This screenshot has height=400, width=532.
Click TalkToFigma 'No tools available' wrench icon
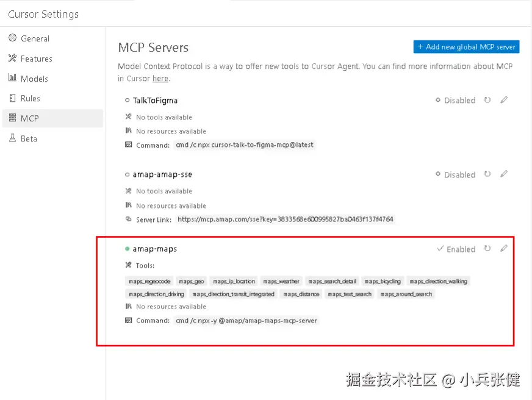point(128,116)
